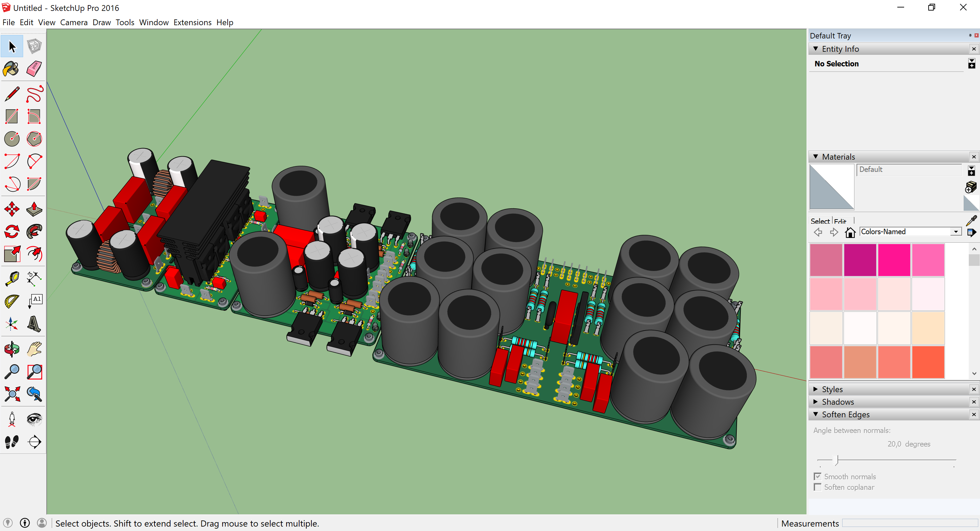Expand the Styles panel
The image size is (980, 531).
(815, 389)
